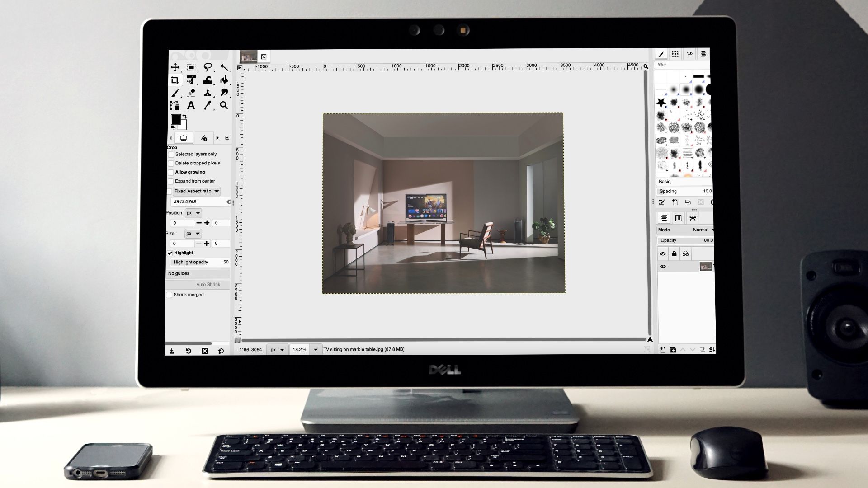Select the Lasso free select tool

(208, 68)
